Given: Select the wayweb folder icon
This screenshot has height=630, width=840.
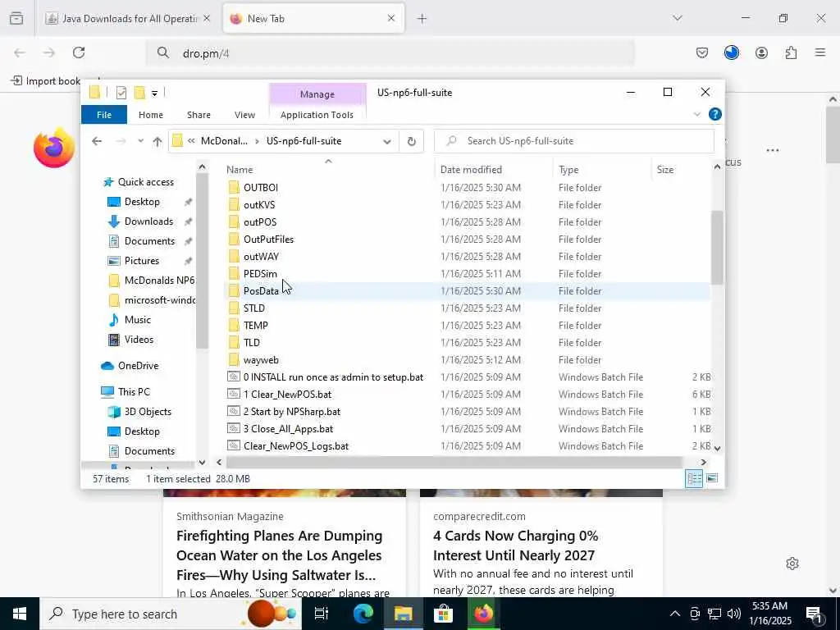Looking at the screenshot, I should pyautogui.click(x=234, y=359).
